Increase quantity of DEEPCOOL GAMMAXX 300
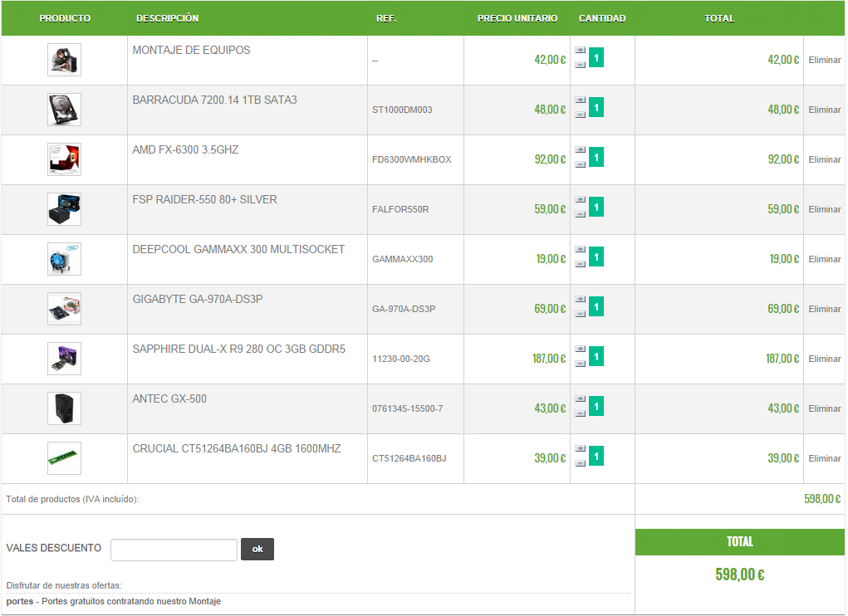848x616 pixels. (x=581, y=249)
